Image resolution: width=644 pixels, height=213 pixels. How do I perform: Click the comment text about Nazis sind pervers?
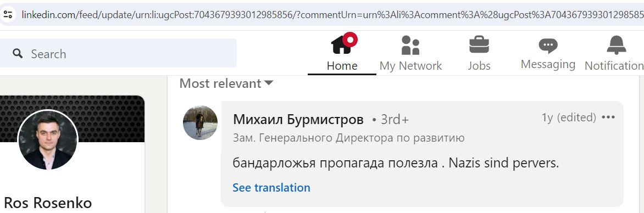click(x=396, y=164)
